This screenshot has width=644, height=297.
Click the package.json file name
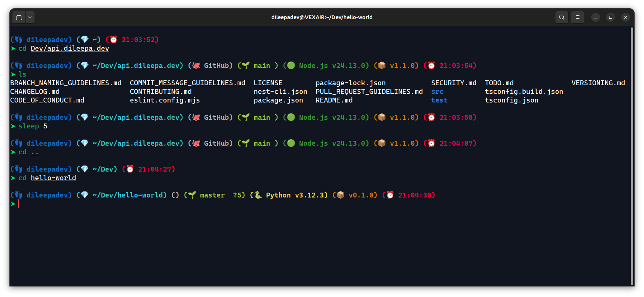[278, 100]
